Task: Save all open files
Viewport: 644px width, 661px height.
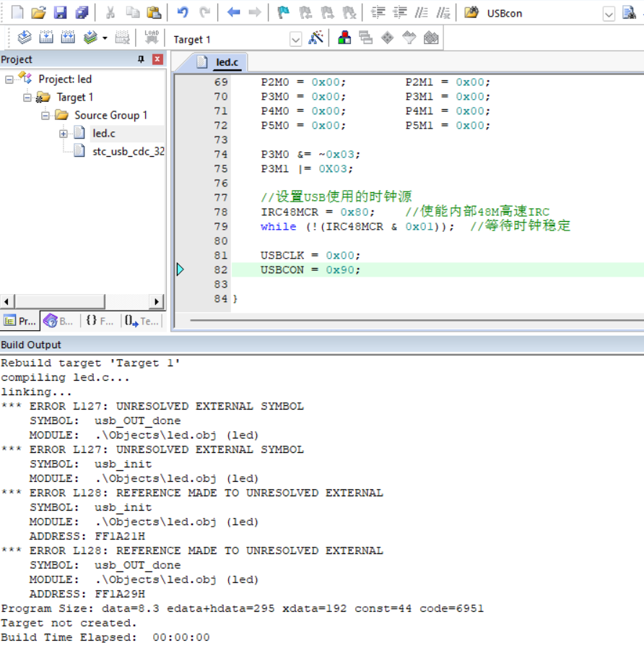Action: coord(82,13)
